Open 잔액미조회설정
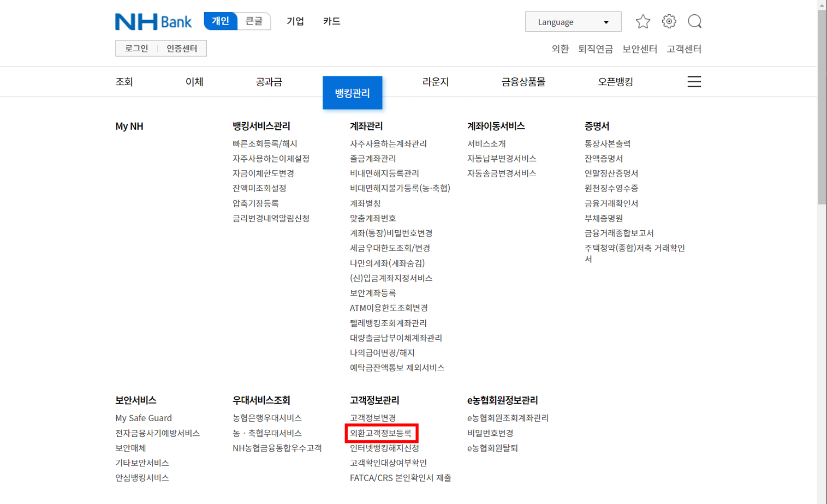 click(259, 188)
